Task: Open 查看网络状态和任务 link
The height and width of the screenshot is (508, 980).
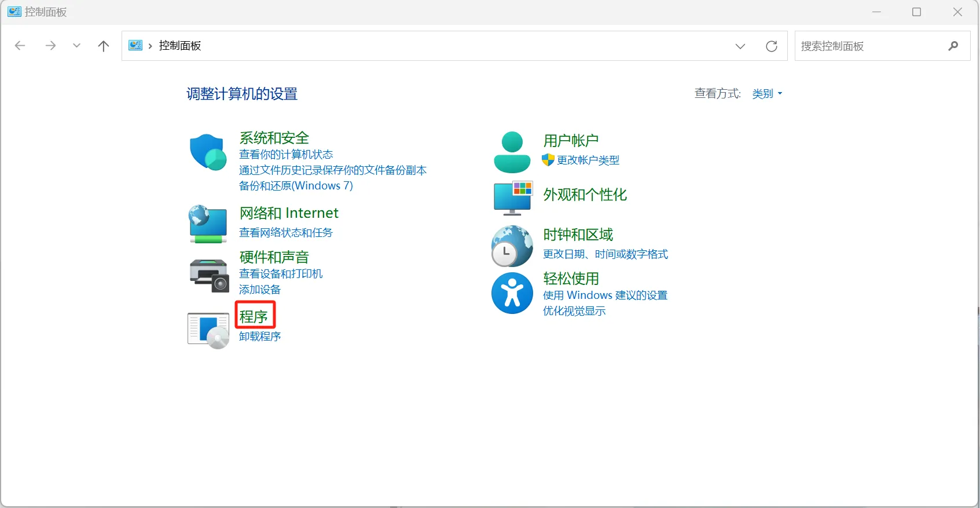Action: pos(286,233)
